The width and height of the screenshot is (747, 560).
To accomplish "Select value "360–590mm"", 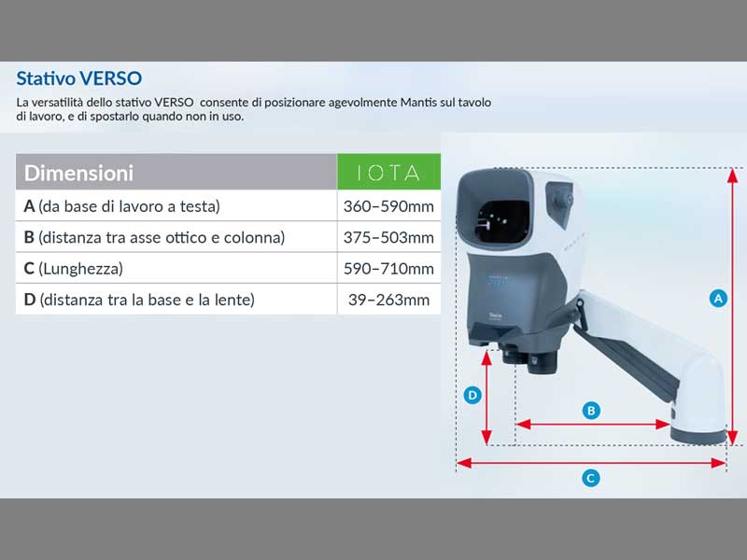I will [388, 206].
